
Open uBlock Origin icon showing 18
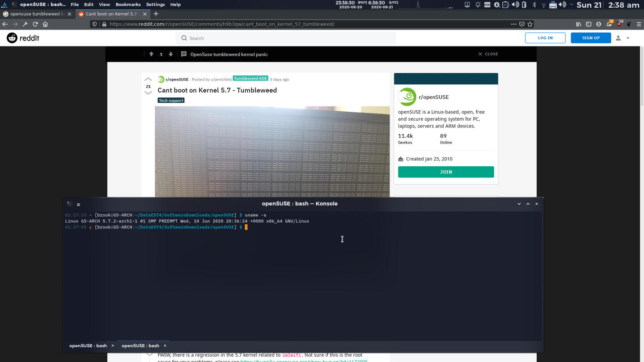[620, 23]
